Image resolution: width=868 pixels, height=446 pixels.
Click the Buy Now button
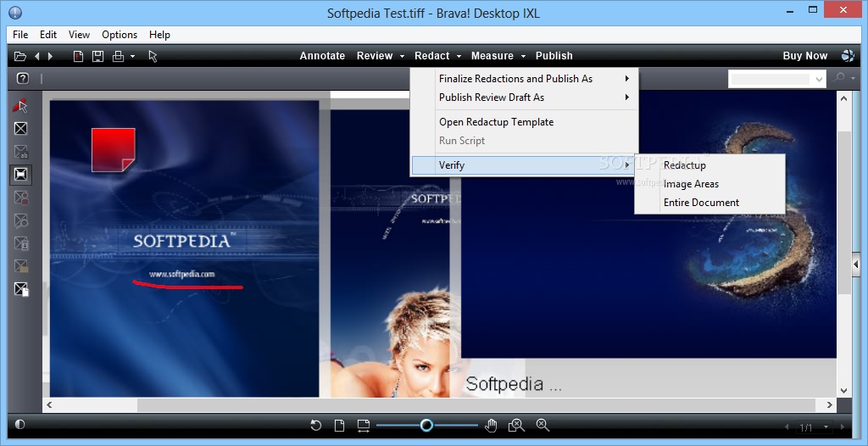tap(805, 56)
